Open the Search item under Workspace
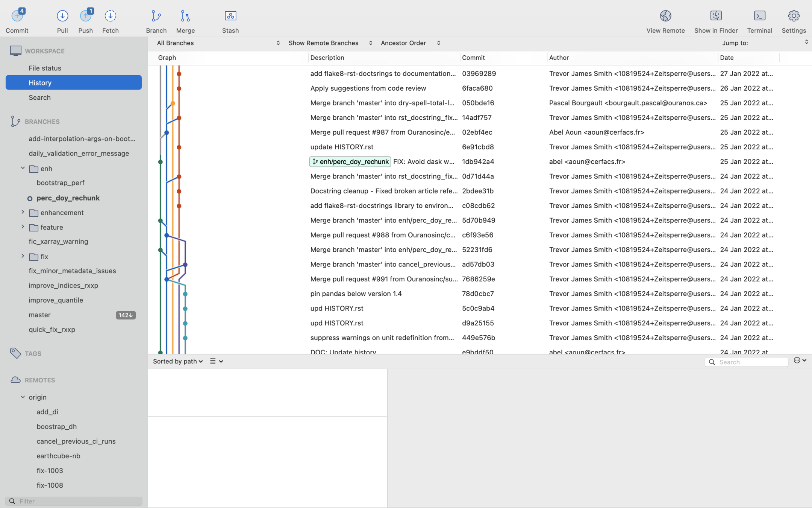 click(x=39, y=97)
